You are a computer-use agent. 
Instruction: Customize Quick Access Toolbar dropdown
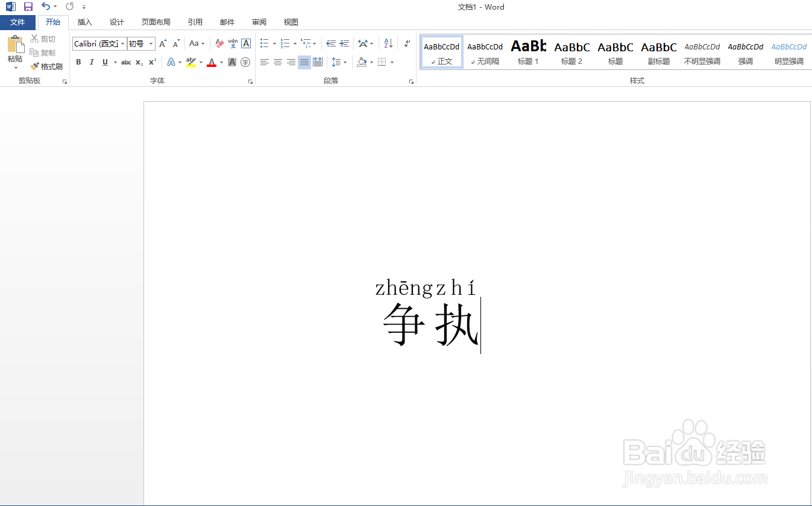click(84, 7)
